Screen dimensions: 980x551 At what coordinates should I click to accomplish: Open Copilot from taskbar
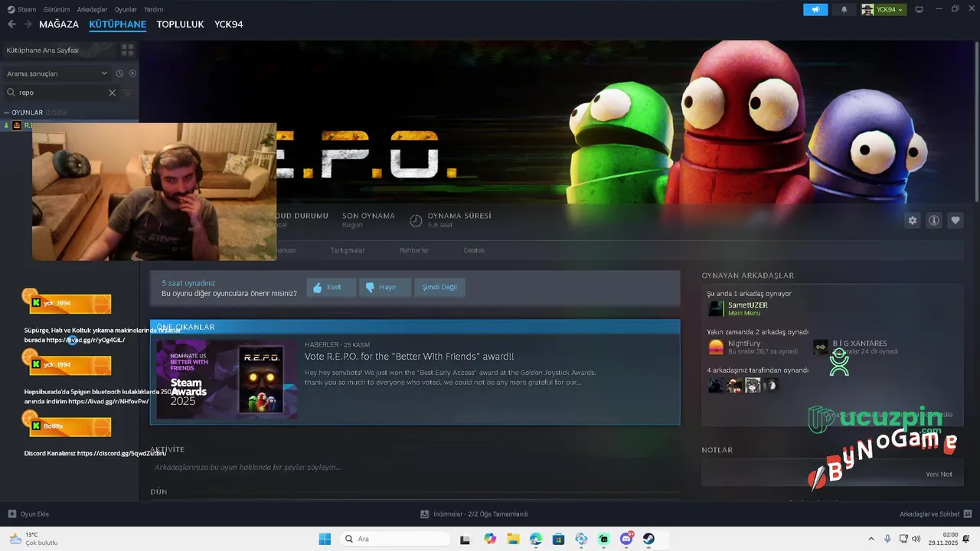click(490, 539)
